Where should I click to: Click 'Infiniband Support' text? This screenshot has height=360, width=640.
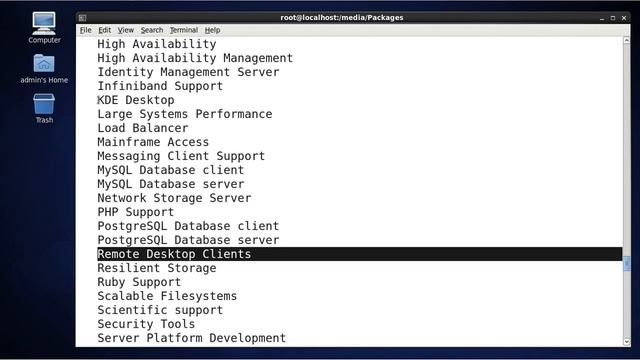pos(160,86)
